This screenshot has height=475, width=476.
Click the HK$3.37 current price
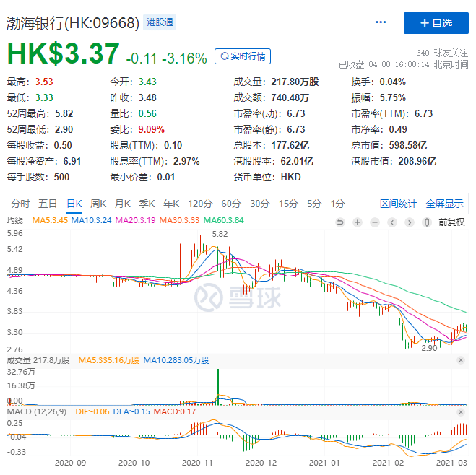(63, 53)
